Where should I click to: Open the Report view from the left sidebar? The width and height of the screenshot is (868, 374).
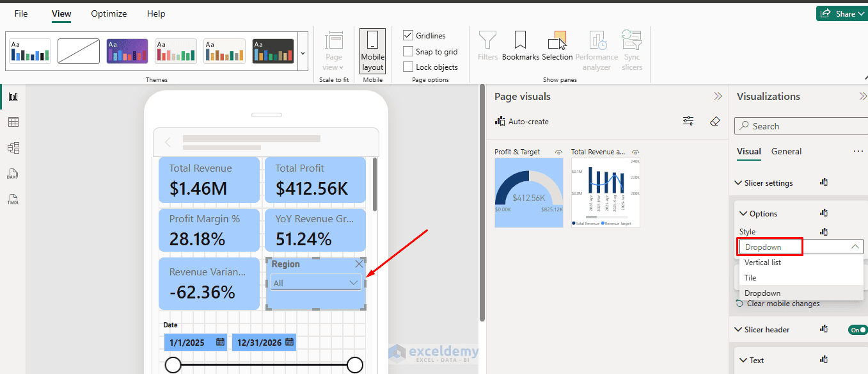13,97
